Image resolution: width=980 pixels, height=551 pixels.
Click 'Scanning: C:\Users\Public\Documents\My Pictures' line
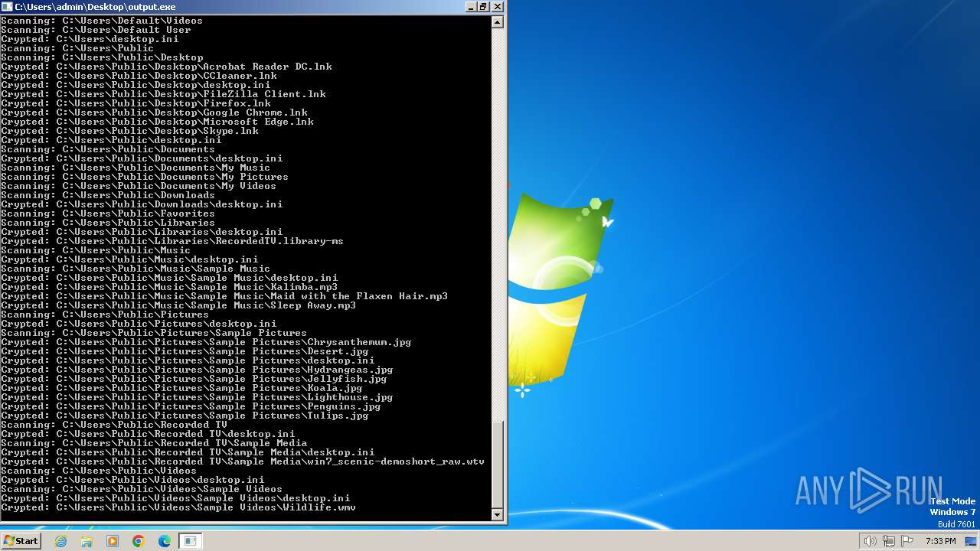point(145,177)
